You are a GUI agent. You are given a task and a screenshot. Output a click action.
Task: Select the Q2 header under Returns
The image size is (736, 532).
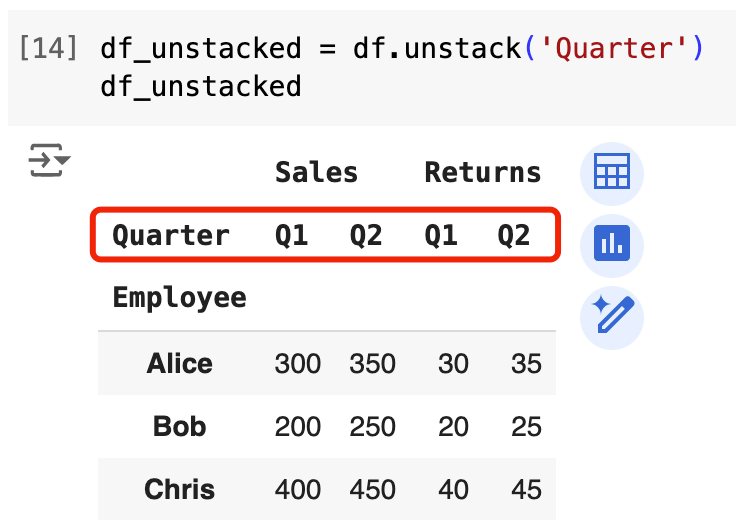[514, 236]
